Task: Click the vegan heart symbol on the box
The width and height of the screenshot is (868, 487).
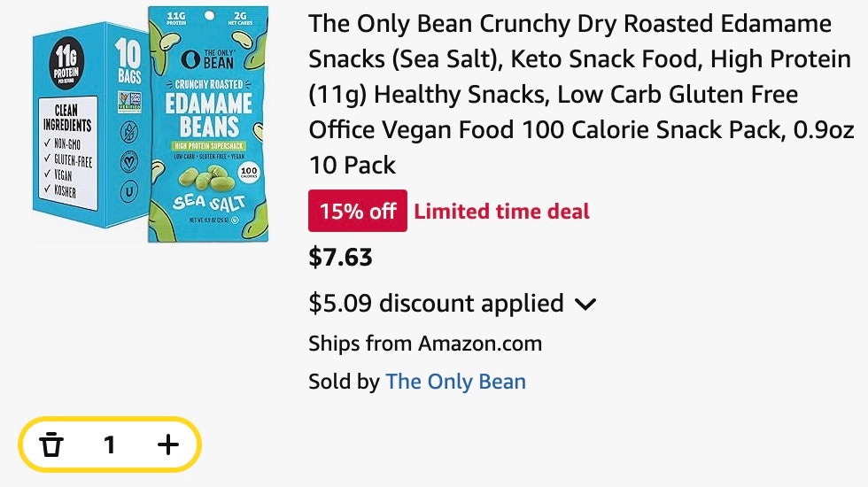Action: pyautogui.click(x=129, y=162)
